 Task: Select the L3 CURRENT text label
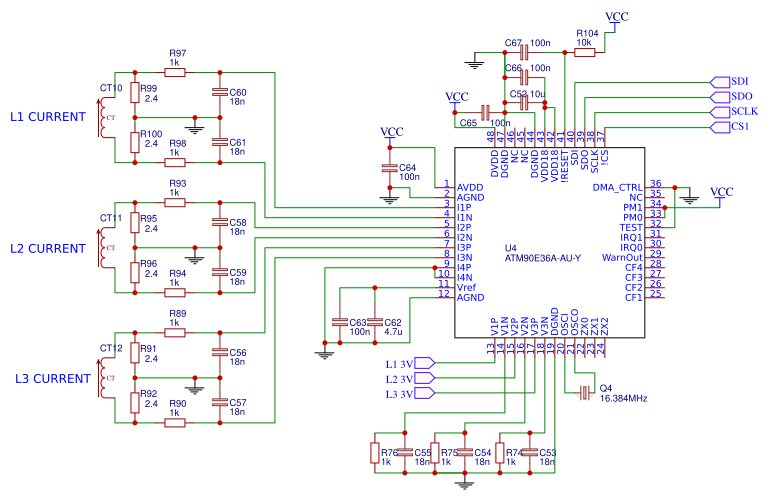tap(53, 379)
